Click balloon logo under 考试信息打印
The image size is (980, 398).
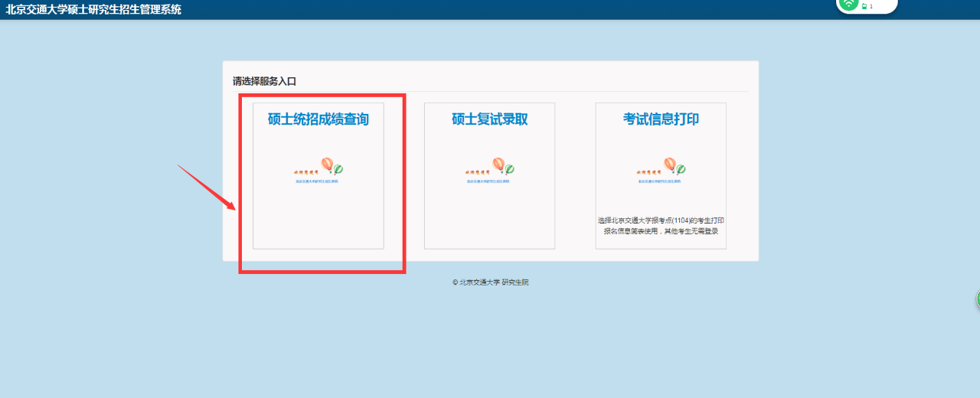[x=661, y=170]
